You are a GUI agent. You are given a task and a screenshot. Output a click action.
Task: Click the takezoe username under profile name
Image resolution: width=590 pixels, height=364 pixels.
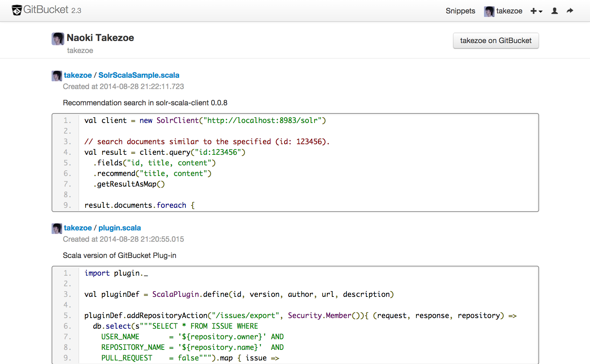[x=80, y=51]
